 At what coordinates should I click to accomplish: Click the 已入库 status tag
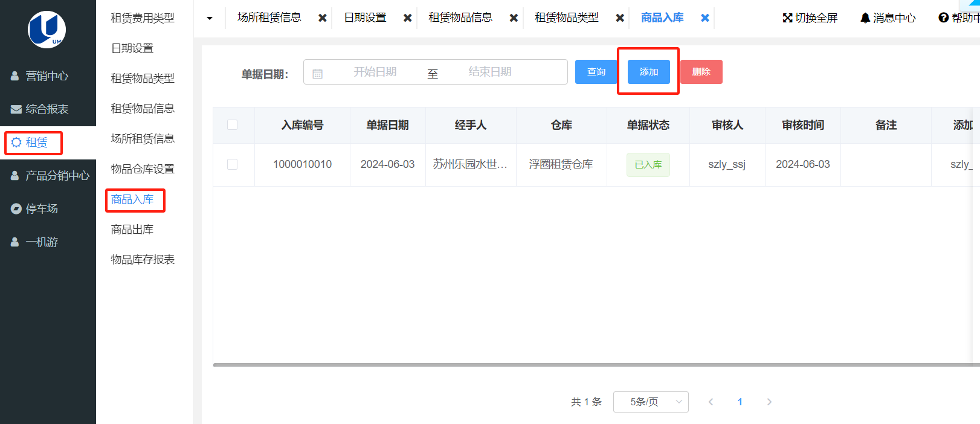click(x=648, y=165)
